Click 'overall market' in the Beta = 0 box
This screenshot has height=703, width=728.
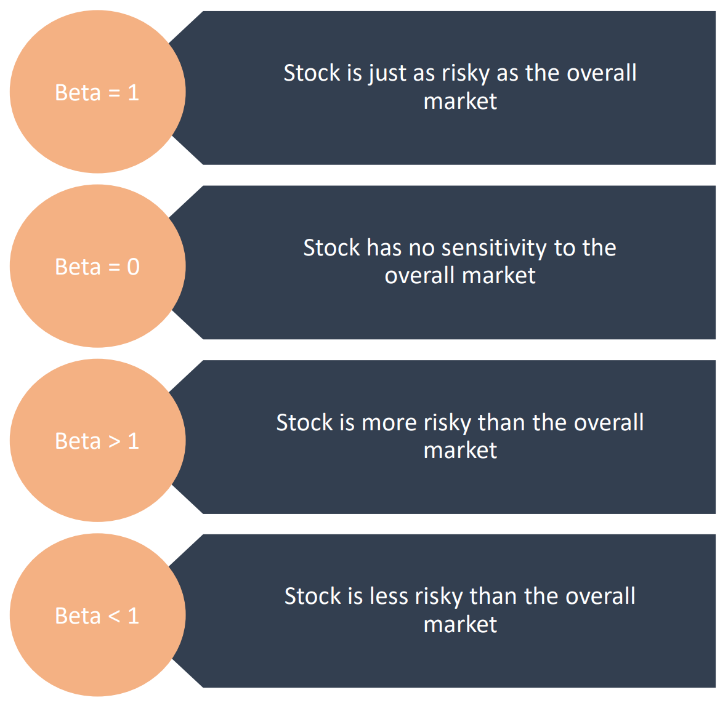tap(460, 275)
